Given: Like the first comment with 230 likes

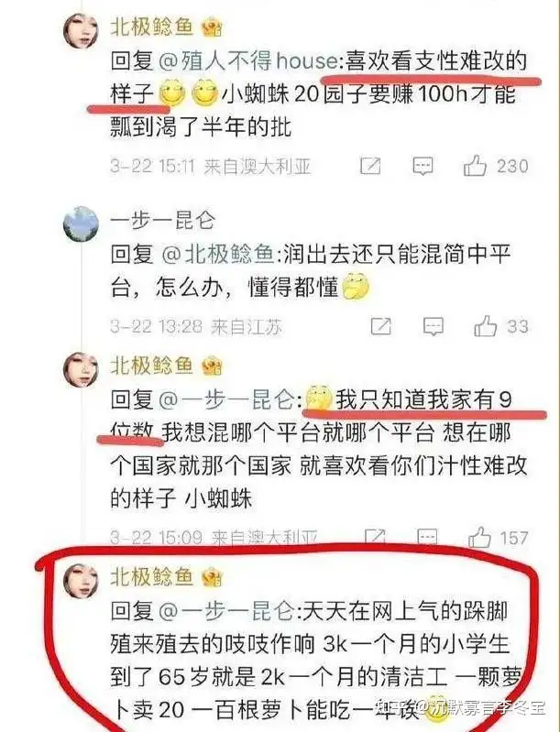Looking at the screenshot, I should tap(475, 166).
